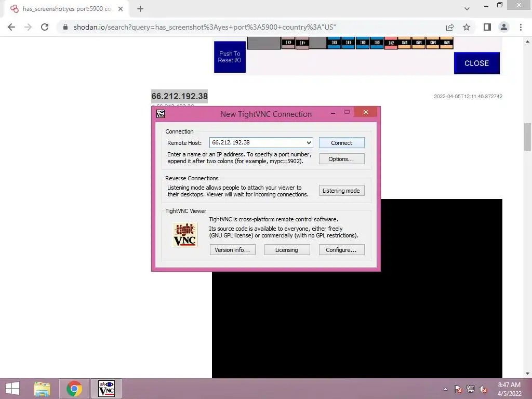Image resolution: width=532 pixels, height=399 pixels.
Task: Open the Licensing dialog
Action: 287,250
